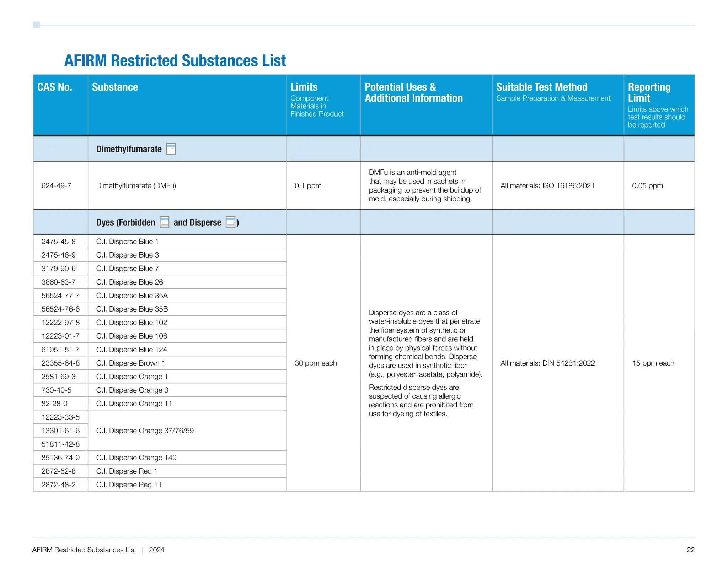Click the note icon next to Dimethylfumarate

click(x=171, y=149)
